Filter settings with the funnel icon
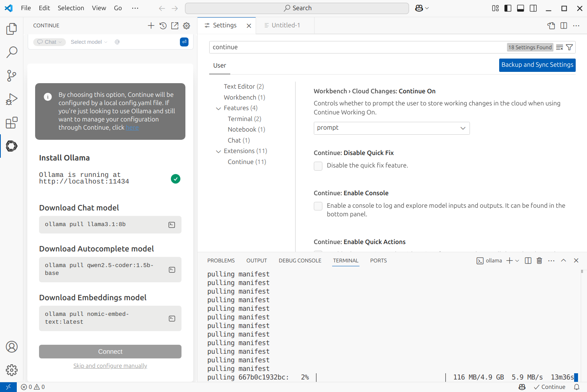 pyautogui.click(x=569, y=47)
